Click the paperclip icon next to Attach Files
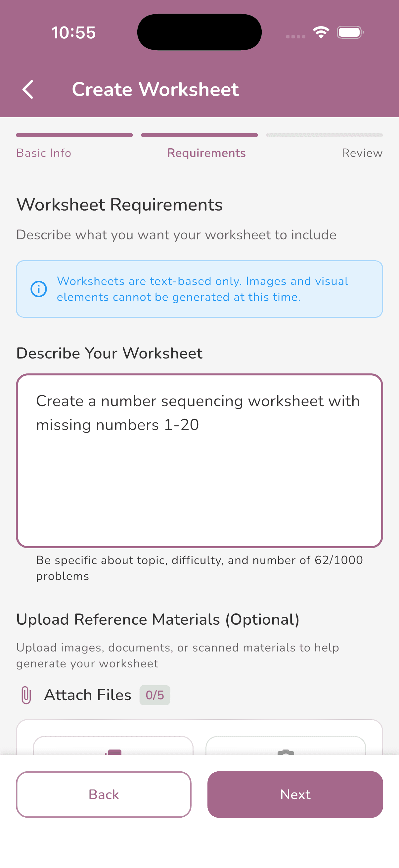Screen dimensions: 399x868 (x=26, y=695)
